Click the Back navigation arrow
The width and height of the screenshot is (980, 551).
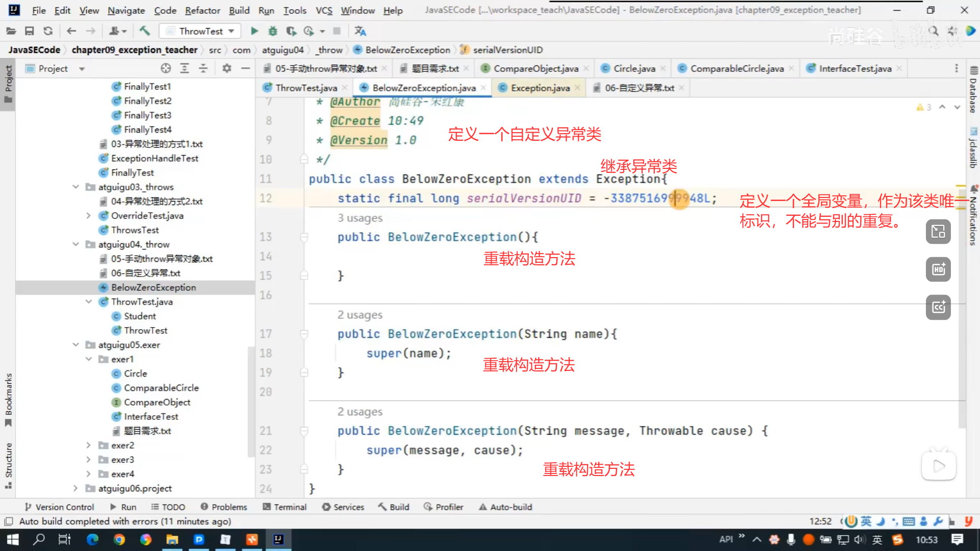[71, 31]
